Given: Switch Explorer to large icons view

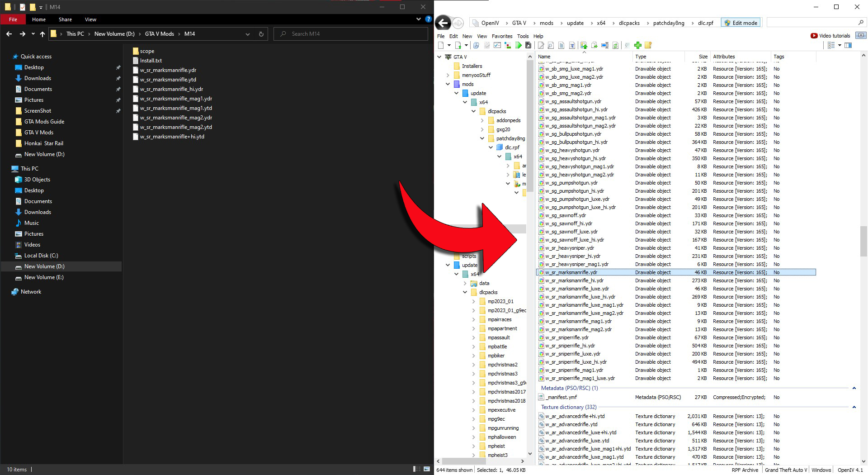Looking at the screenshot, I should pos(426,470).
